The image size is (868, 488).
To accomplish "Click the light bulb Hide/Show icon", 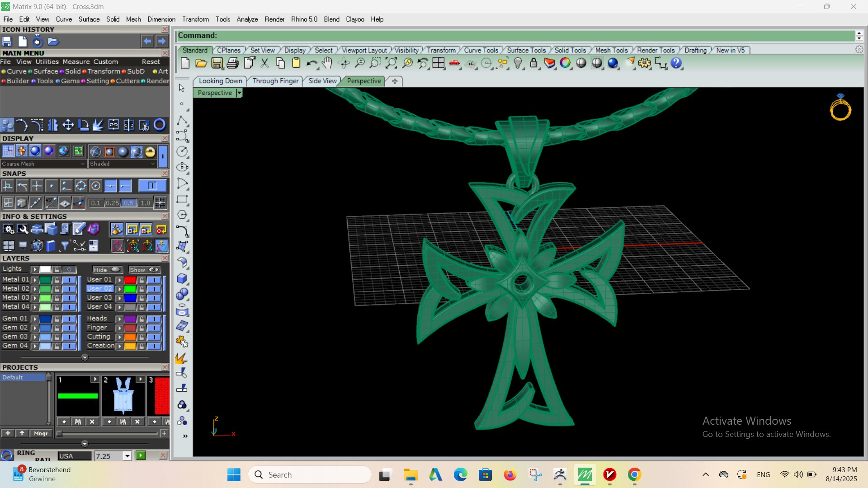I will coord(518,63).
